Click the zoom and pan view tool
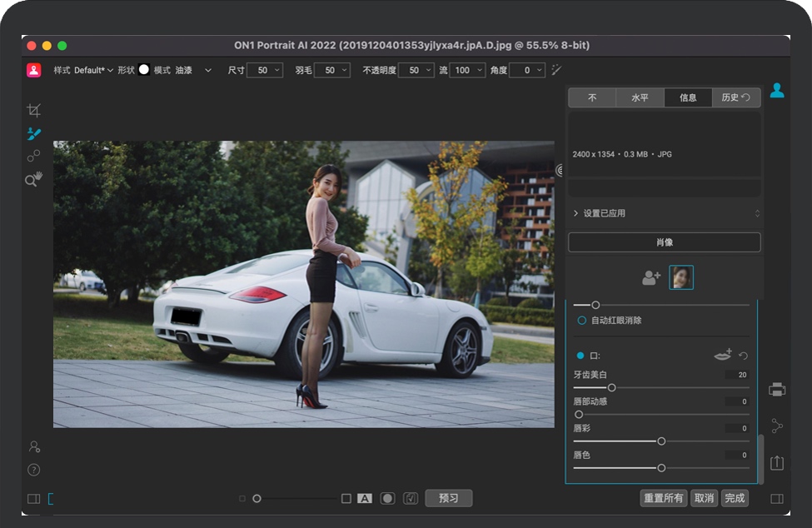 tap(33, 179)
